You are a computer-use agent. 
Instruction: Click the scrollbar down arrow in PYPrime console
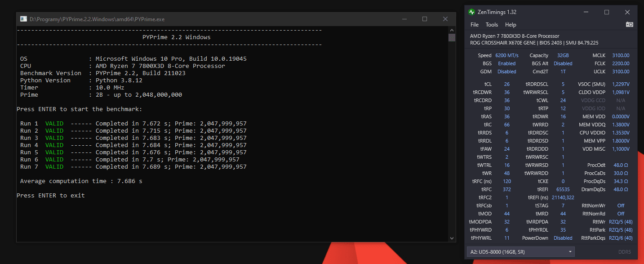452,238
